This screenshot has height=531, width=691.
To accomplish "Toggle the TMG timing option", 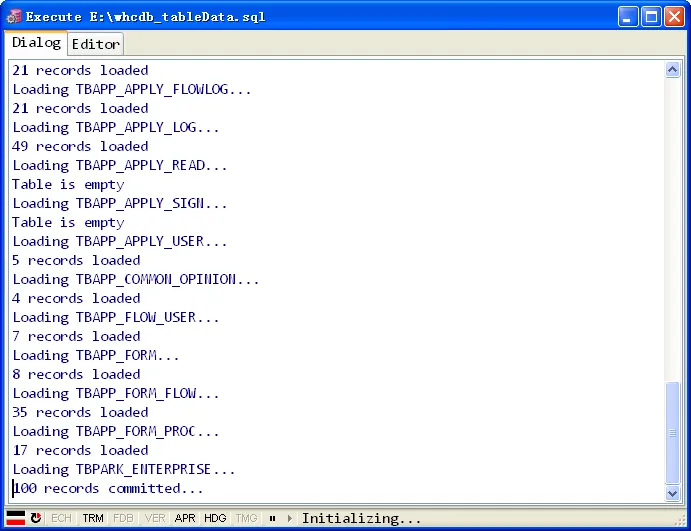I will 246,518.
